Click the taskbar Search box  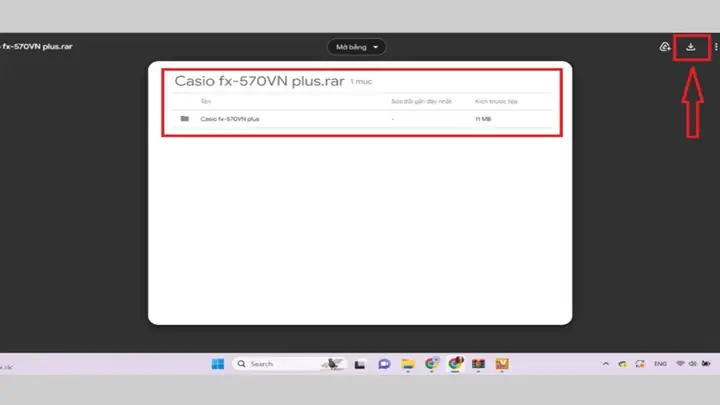(288, 364)
